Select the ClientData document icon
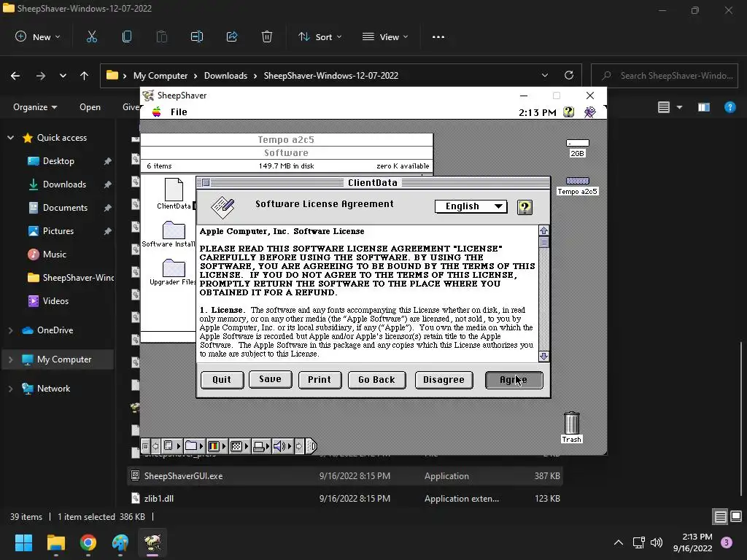 click(x=174, y=190)
